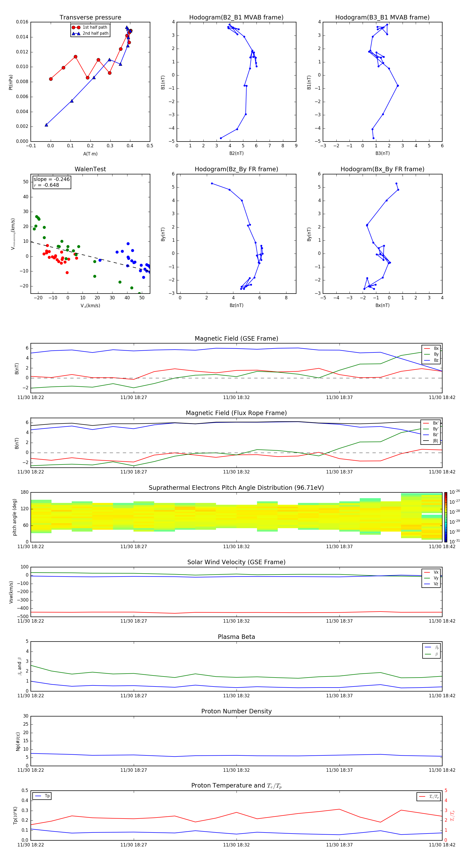Screen dimensions: 473x868
Task: Click the '11/30 18:37' tick under Proton Number Density
Action: coord(339,770)
